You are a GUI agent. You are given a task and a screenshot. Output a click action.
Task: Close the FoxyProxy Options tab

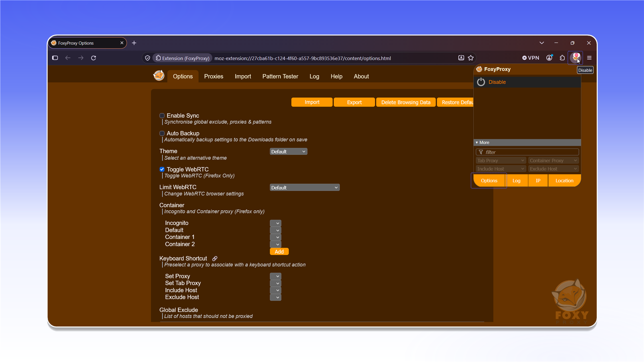pos(122,43)
